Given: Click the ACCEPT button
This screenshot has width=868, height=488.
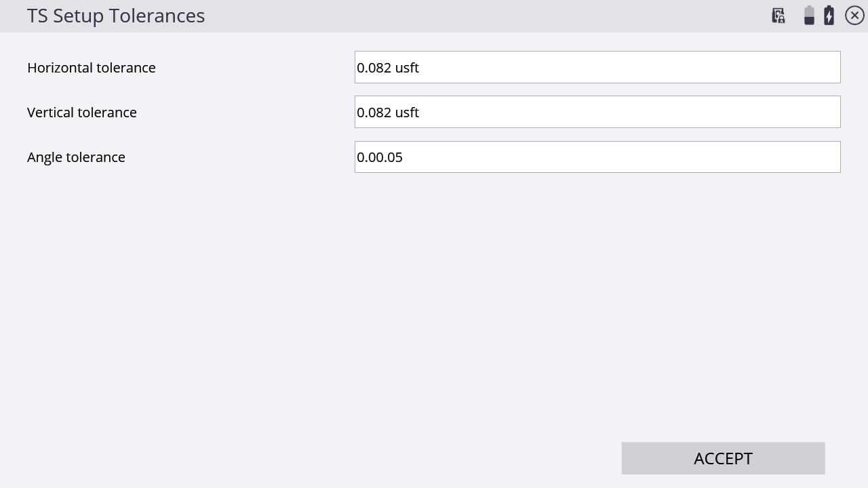Looking at the screenshot, I should [723, 458].
